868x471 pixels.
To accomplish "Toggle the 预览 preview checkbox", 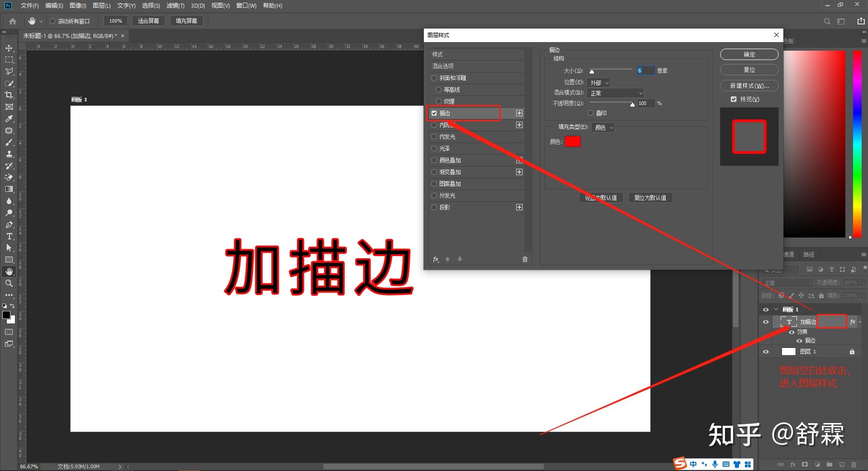I will coord(734,99).
